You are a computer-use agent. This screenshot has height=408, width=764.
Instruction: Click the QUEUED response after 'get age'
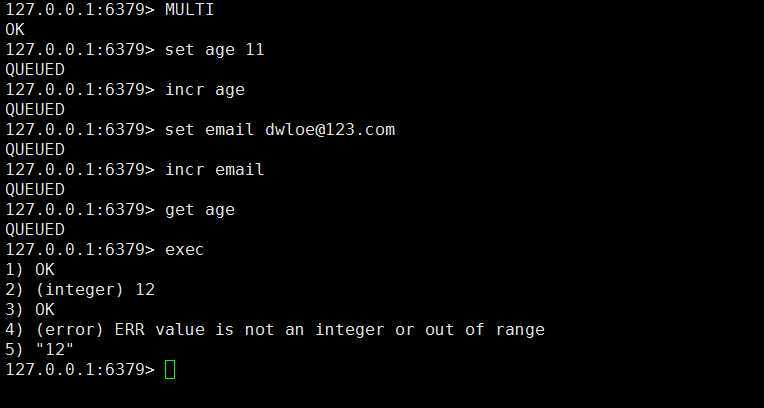point(35,230)
